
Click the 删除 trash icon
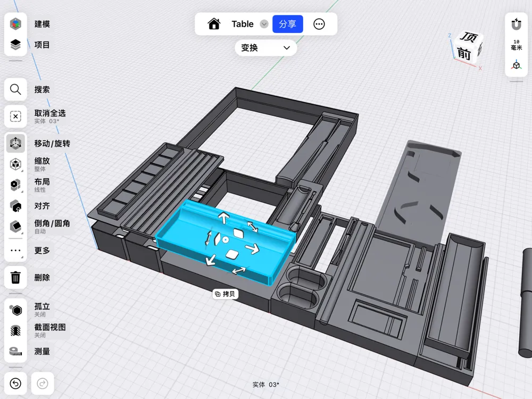[x=15, y=278]
